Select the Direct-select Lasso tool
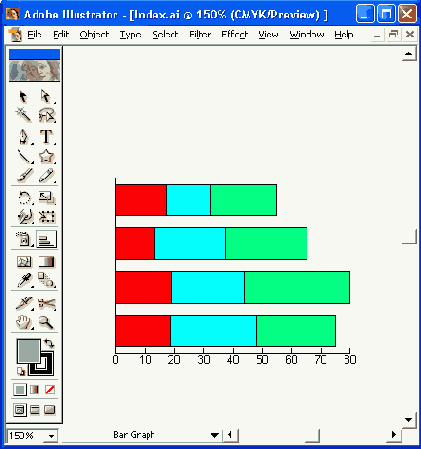The height and width of the screenshot is (449, 421). (x=46, y=115)
